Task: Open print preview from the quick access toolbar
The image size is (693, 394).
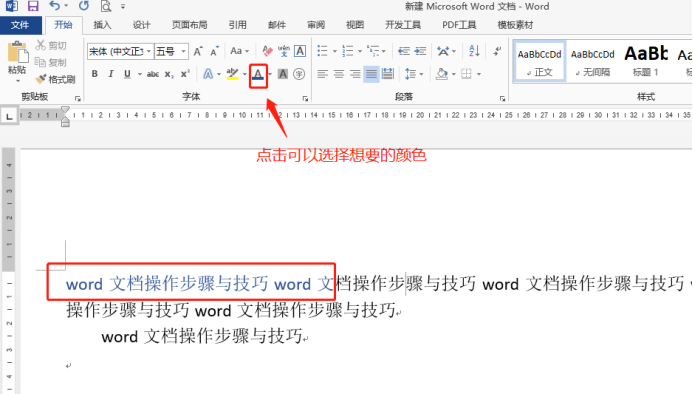Action: tap(106, 6)
